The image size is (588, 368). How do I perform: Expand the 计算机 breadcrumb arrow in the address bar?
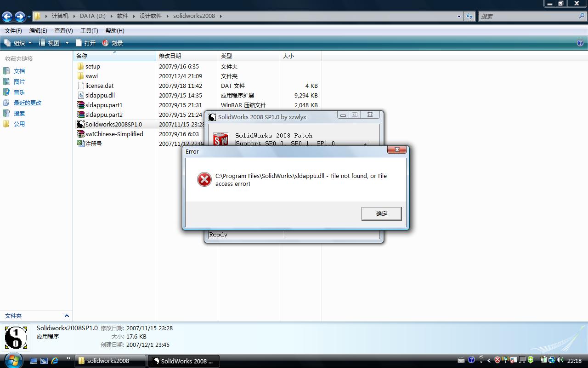tap(74, 16)
